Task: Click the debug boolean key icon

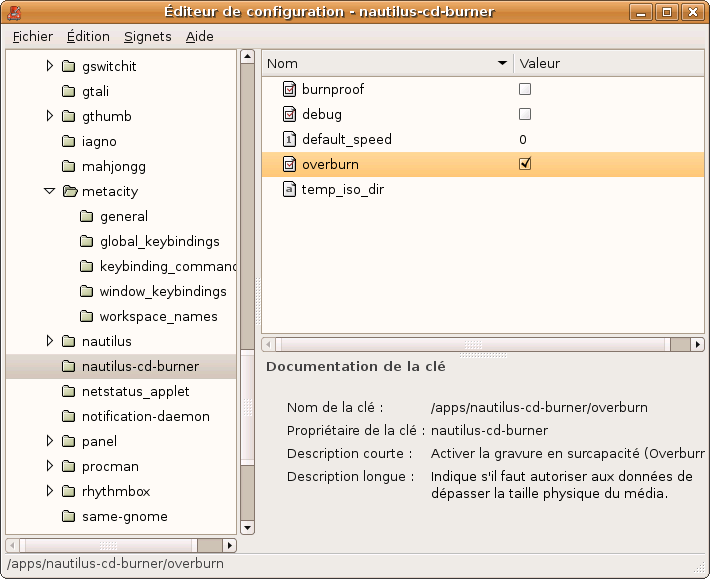Action: [x=289, y=114]
